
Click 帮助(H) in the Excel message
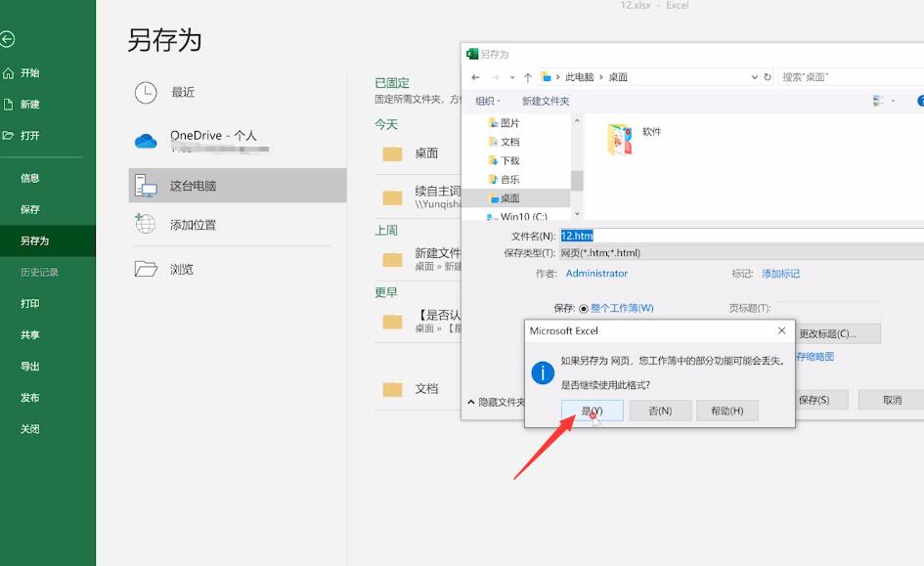pyautogui.click(x=727, y=411)
